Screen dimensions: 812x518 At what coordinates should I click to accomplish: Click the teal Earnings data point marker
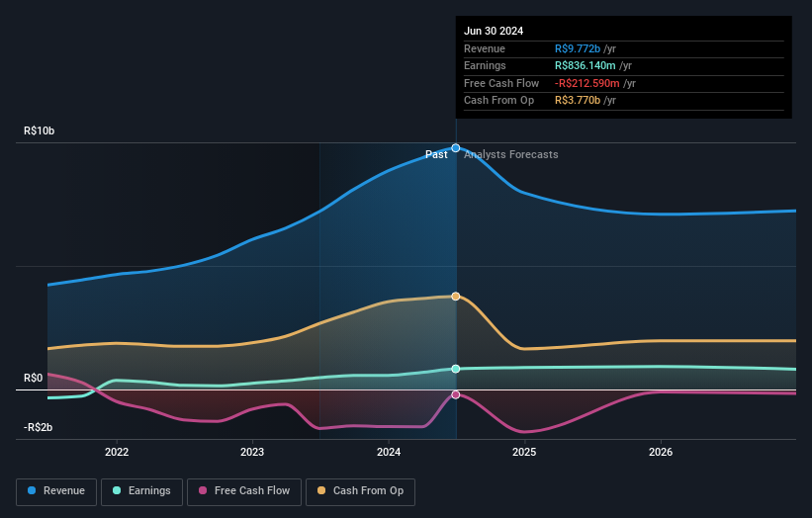point(456,369)
